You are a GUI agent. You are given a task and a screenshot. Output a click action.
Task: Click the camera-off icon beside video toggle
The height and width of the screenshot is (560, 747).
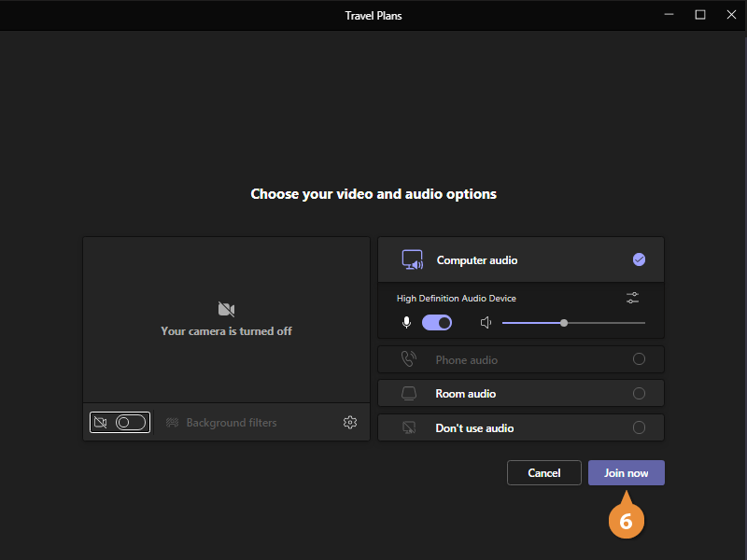click(x=101, y=423)
